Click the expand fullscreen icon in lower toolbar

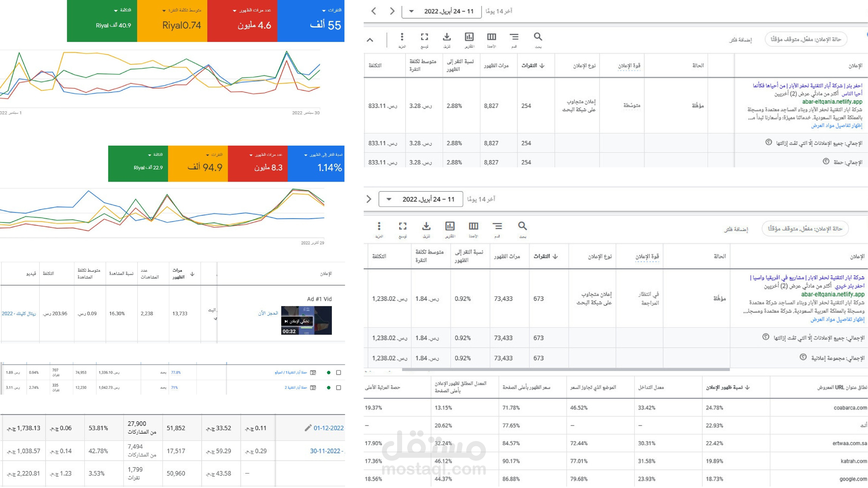click(402, 226)
